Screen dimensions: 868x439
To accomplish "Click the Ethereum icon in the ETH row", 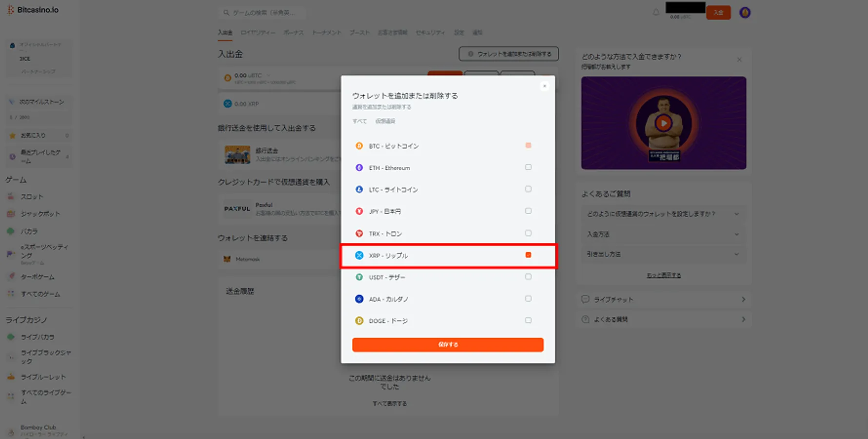I will pos(359,168).
